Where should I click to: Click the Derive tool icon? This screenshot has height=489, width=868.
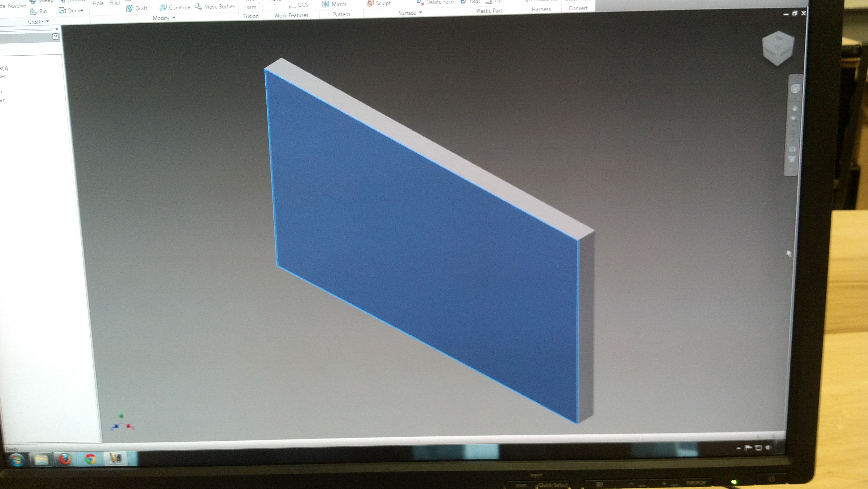62,11
